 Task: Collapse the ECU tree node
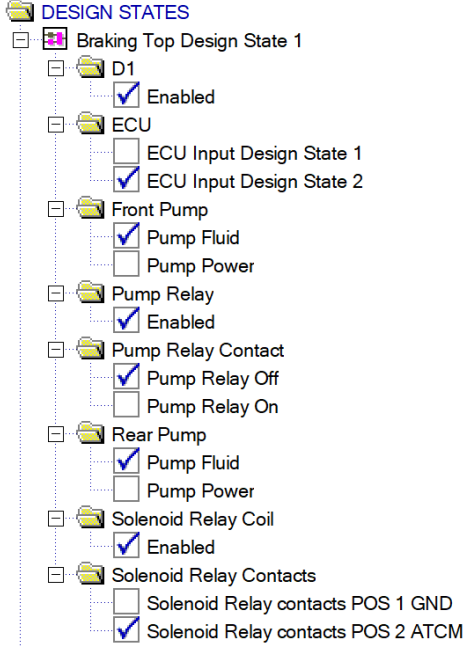pyautogui.click(x=56, y=125)
